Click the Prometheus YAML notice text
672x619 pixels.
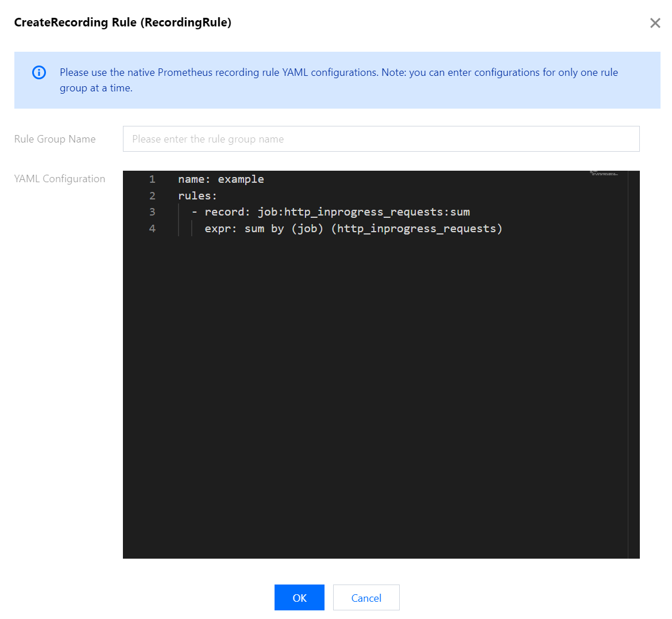coord(338,80)
